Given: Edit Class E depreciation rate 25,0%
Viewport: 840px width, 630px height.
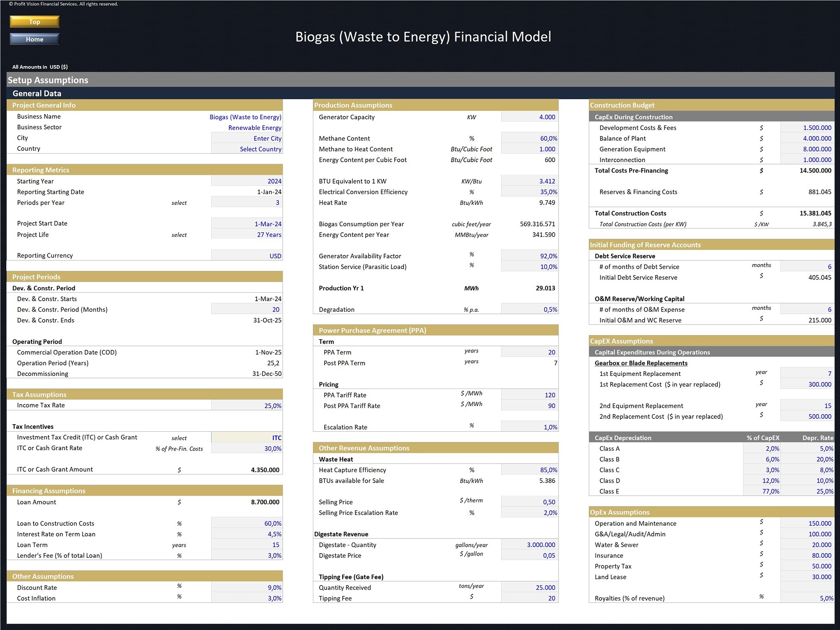Looking at the screenshot, I should [x=807, y=491].
